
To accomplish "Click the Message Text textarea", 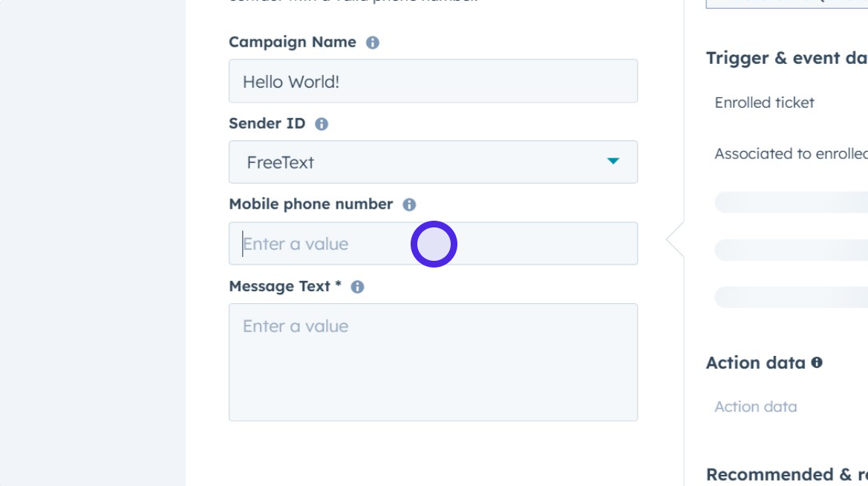I will tap(432, 362).
